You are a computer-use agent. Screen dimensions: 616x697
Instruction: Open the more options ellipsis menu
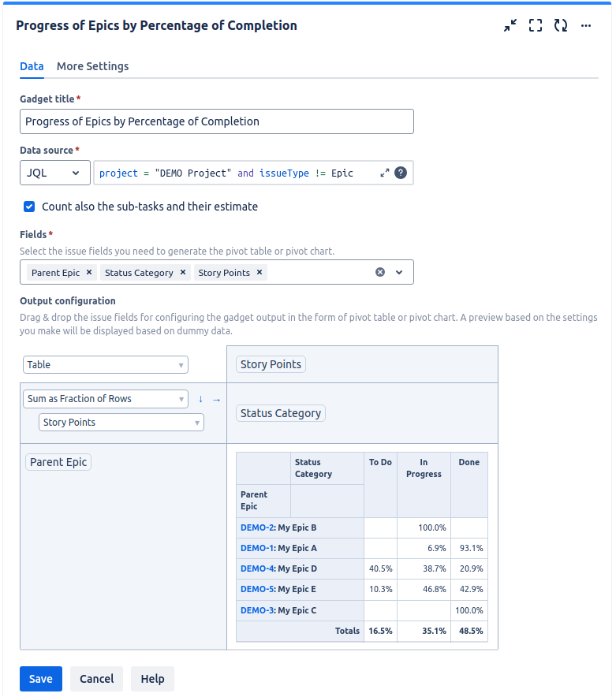click(586, 26)
